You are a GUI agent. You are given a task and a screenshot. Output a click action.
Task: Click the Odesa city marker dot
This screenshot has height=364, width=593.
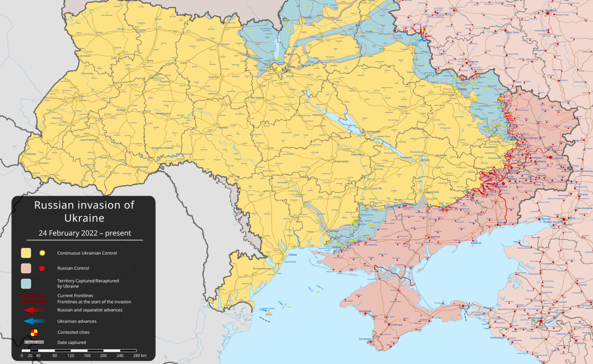(x=285, y=255)
